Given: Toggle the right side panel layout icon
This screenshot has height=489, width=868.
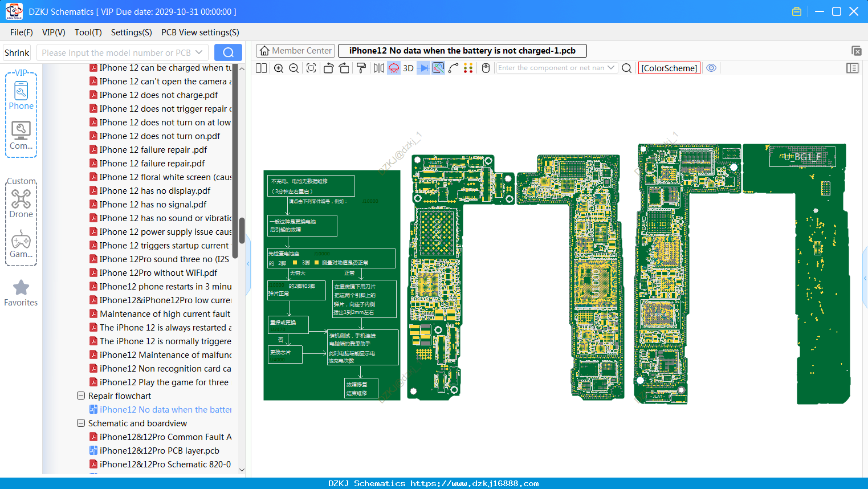Looking at the screenshot, I should click(x=853, y=68).
